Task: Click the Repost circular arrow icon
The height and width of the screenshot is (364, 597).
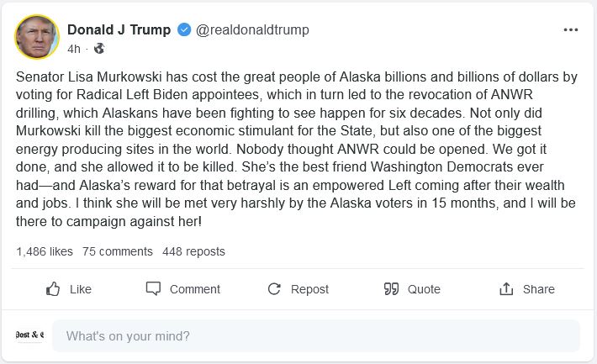Action: pos(274,289)
